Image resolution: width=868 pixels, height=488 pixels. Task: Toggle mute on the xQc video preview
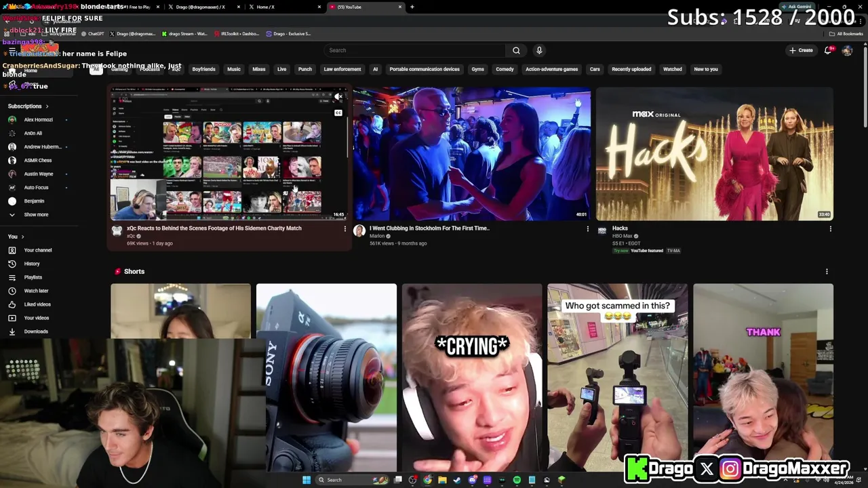pos(338,97)
